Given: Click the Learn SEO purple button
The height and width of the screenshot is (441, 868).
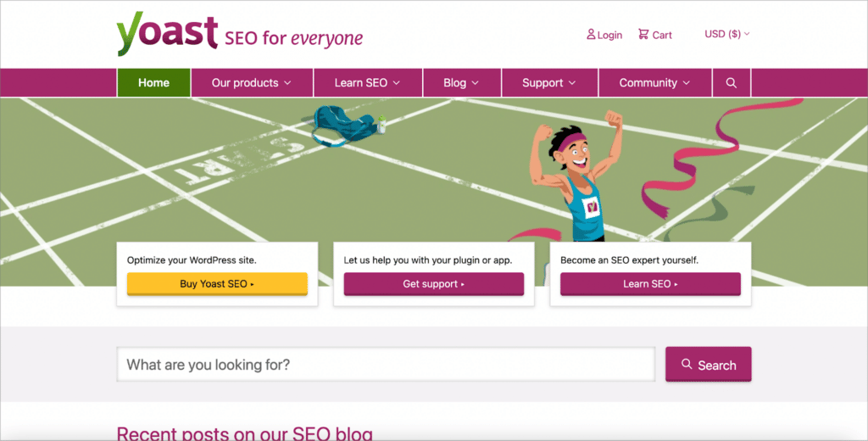Looking at the screenshot, I should pos(650,283).
